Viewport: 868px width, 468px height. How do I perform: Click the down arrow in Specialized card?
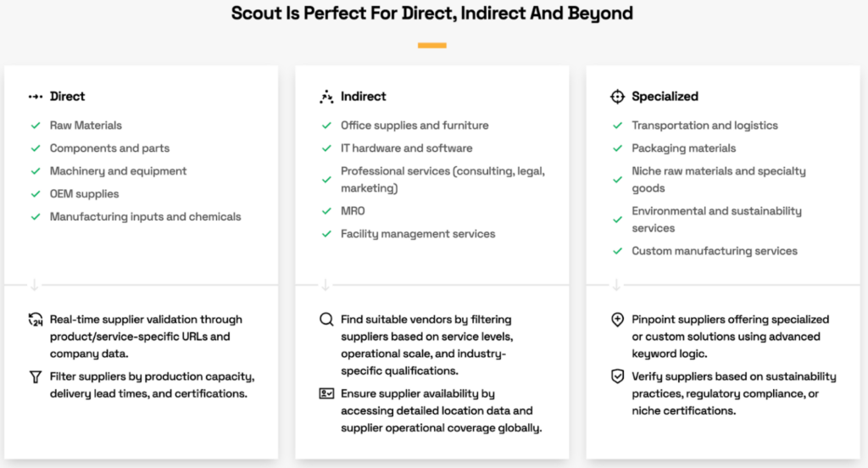pyautogui.click(x=617, y=286)
